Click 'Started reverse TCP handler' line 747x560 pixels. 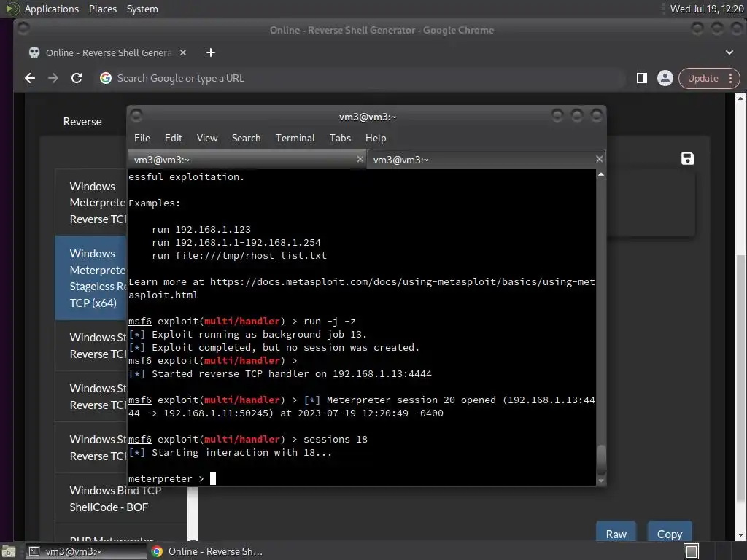(280, 373)
